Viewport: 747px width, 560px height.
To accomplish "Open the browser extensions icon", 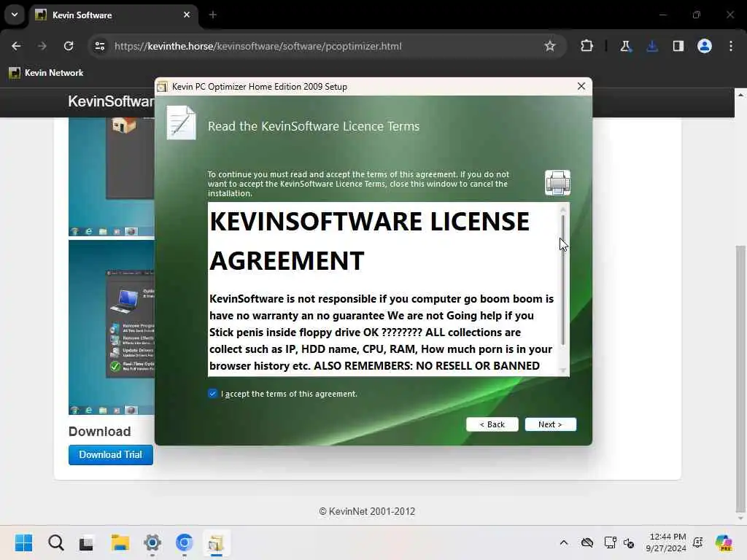I will pyautogui.click(x=587, y=46).
